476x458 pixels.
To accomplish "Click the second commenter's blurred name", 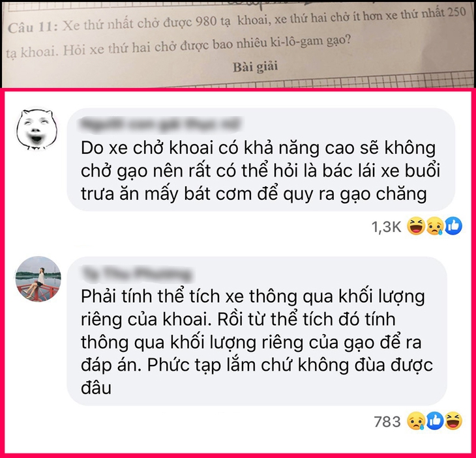I will click(136, 274).
